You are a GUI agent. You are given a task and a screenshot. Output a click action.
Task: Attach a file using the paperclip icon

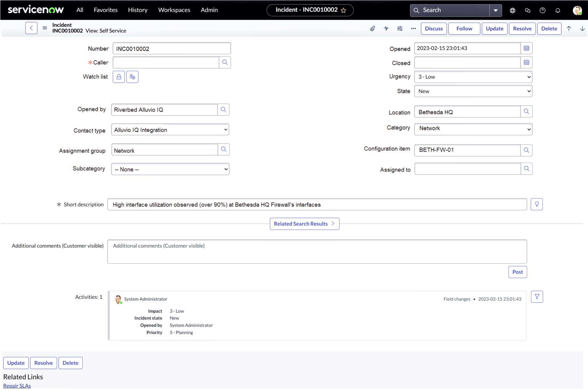click(372, 28)
